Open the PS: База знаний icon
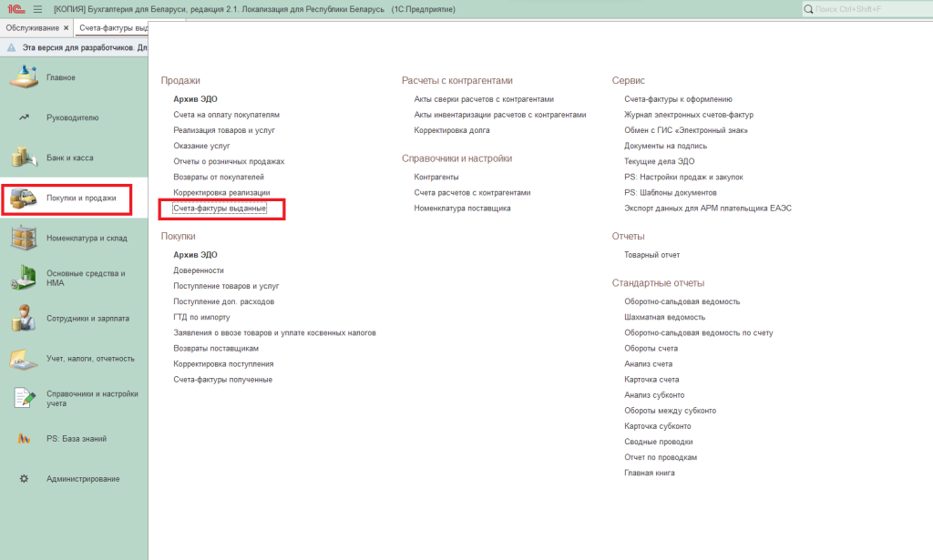The height and width of the screenshot is (560, 933). (x=24, y=439)
